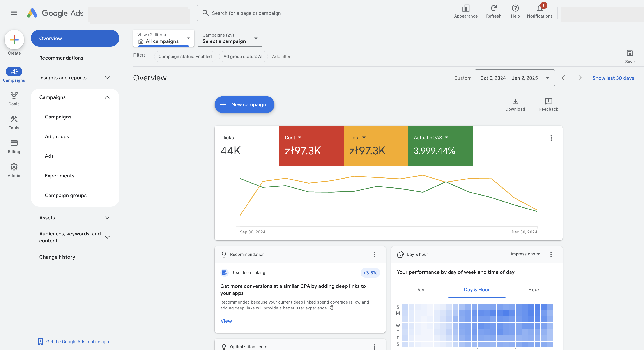Image resolution: width=644 pixels, height=350 pixels.
Task: Click help icon beside deep link explanation
Action: (332, 308)
